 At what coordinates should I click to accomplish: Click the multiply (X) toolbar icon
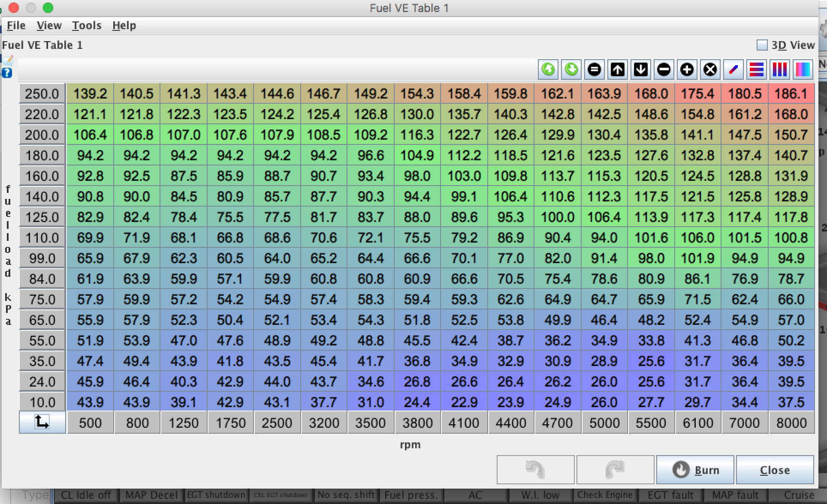[x=710, y=69]
